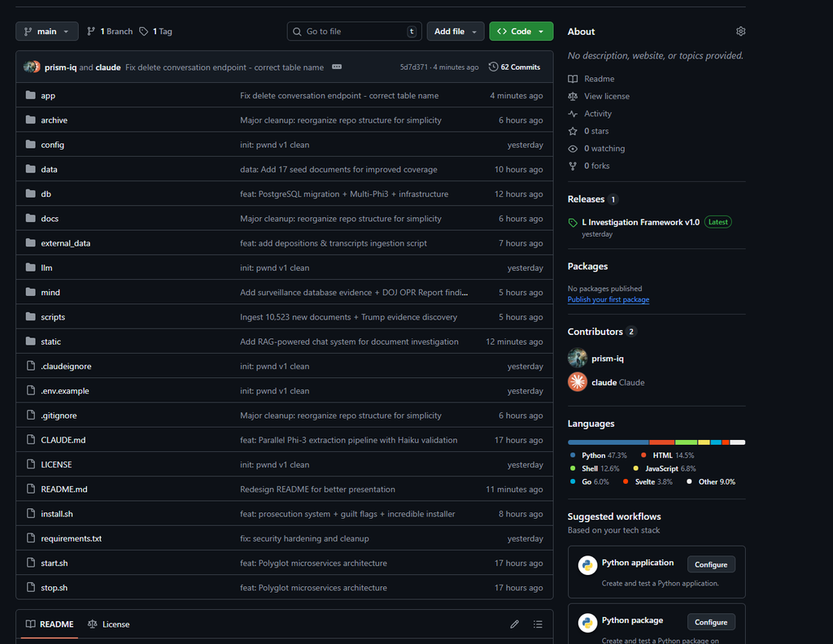Click the release tag icon
Screen dimensions: 833x644
point(574,223)
